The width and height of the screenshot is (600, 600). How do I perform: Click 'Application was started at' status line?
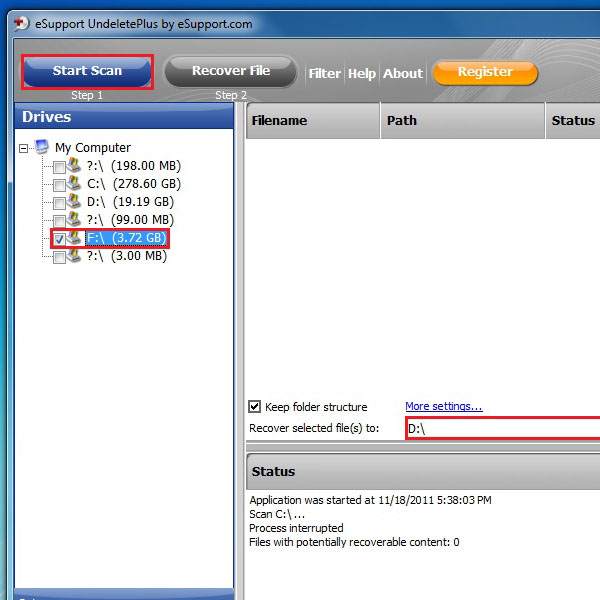point(370,500)
